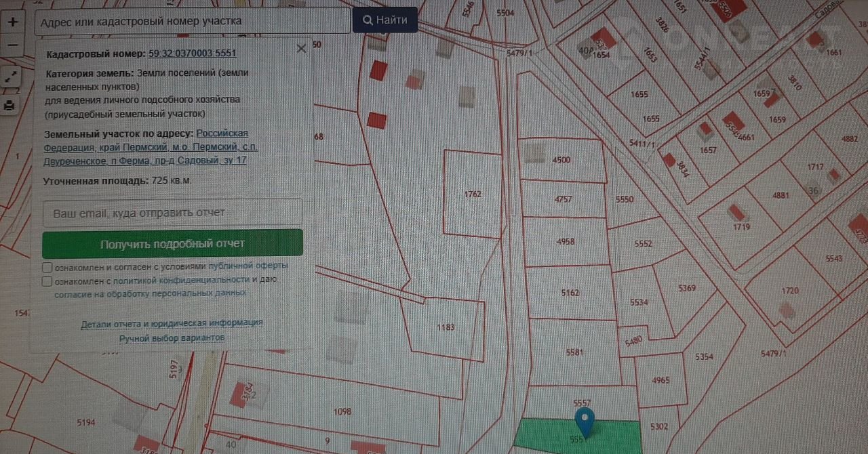Zoom out the map with minus button
This screenshot has width=868, height=454.
[x=12, y=46]
